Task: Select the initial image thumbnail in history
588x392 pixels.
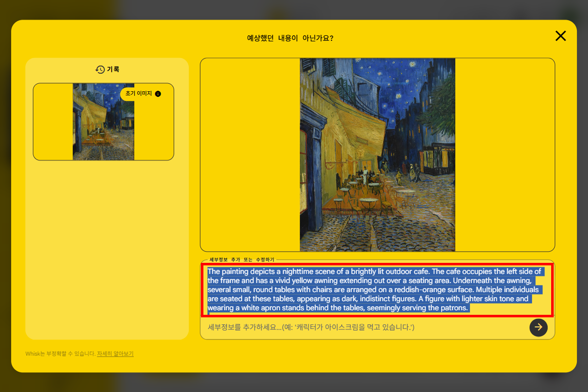Action: point(103,122)
